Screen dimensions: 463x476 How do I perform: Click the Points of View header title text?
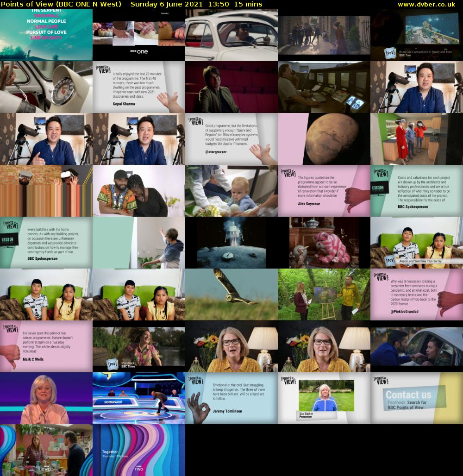click(61, 4)
